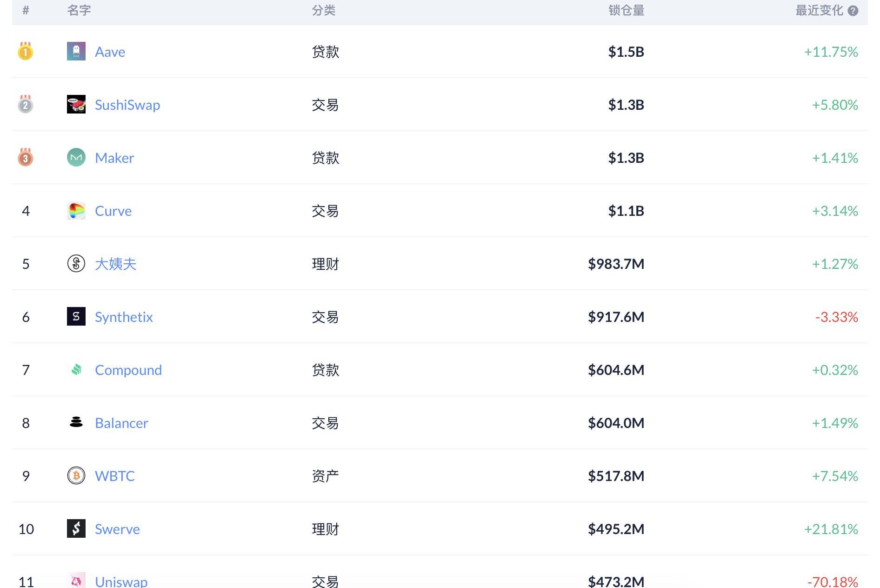Open the Aave project link
Image resolution: width=880 pixels, height=588 pixels.
click(x=110, y=52)
